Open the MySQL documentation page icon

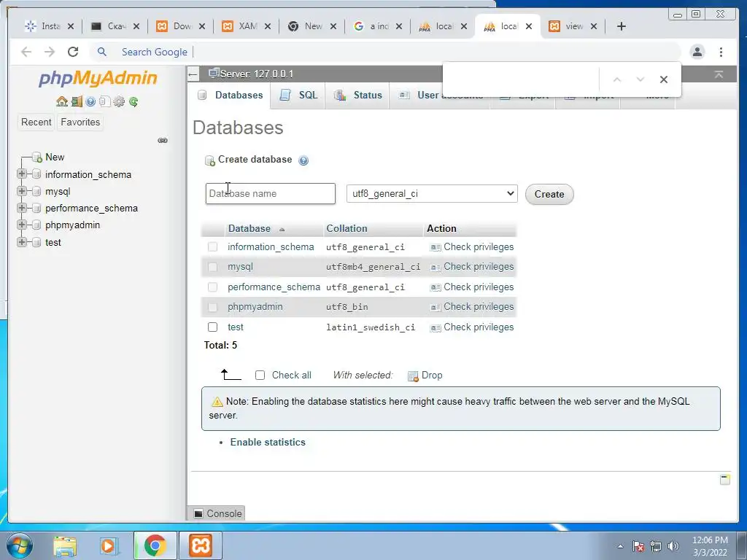click(105, 101)
